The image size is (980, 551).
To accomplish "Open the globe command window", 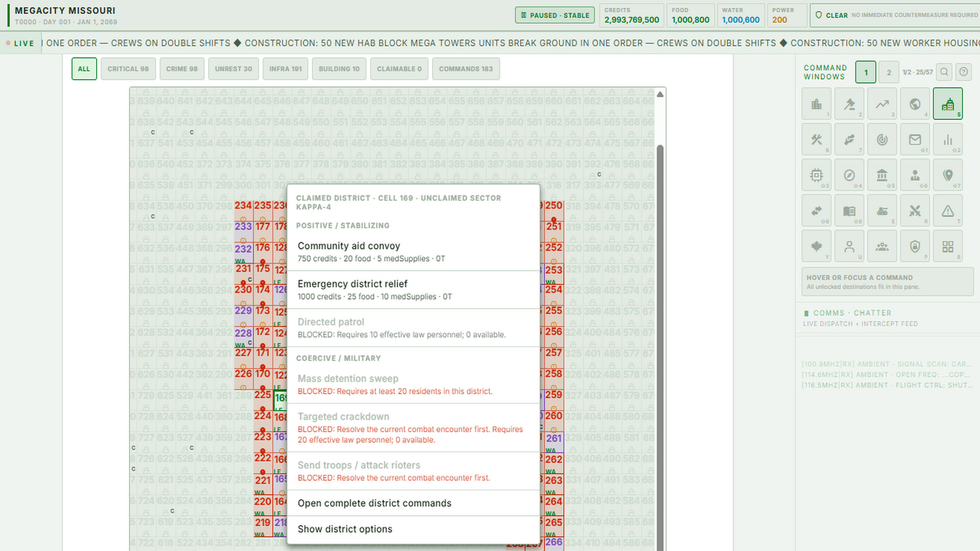I will tap(915, 104).
